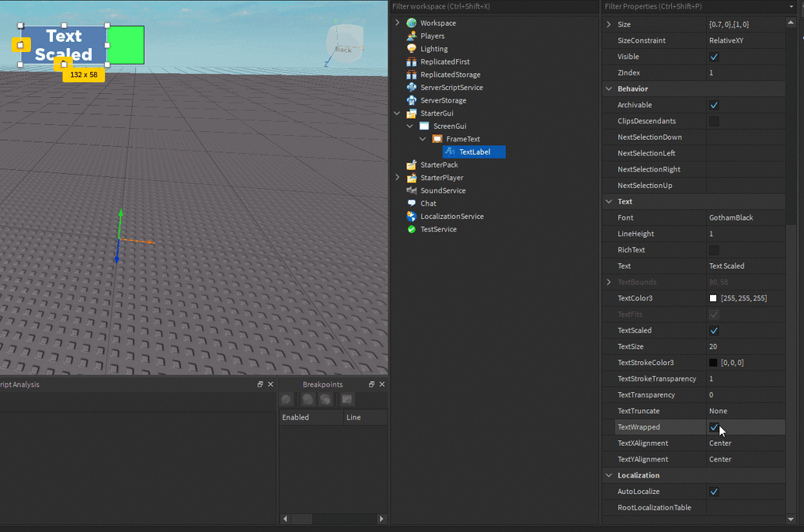Screen dimensions: 804x532
Task: Toggle the TextWrapped checkbox
Action: click(714, 427)
